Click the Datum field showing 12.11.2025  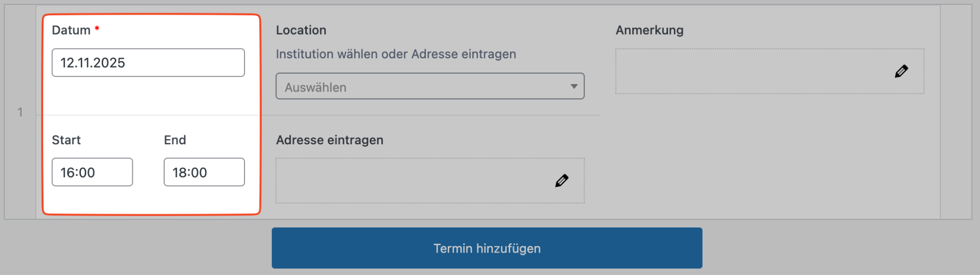(148, 63)
